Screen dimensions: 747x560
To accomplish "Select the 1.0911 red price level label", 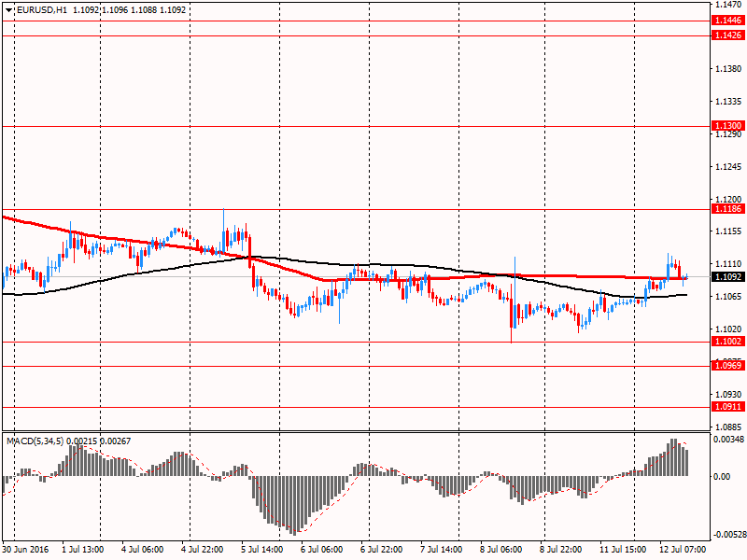I will [728, 407].
